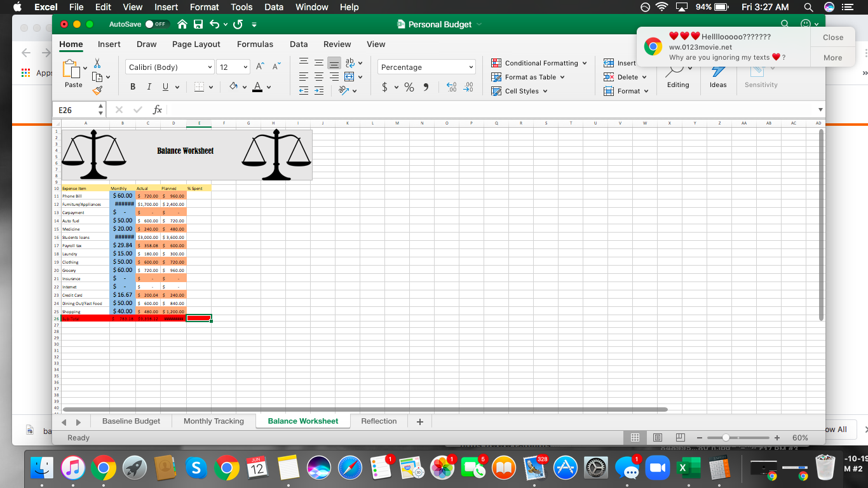Open the Ideas lightning bolt
Image resolution: width=868 pixels, height=488 pixels.
(718, 75)
